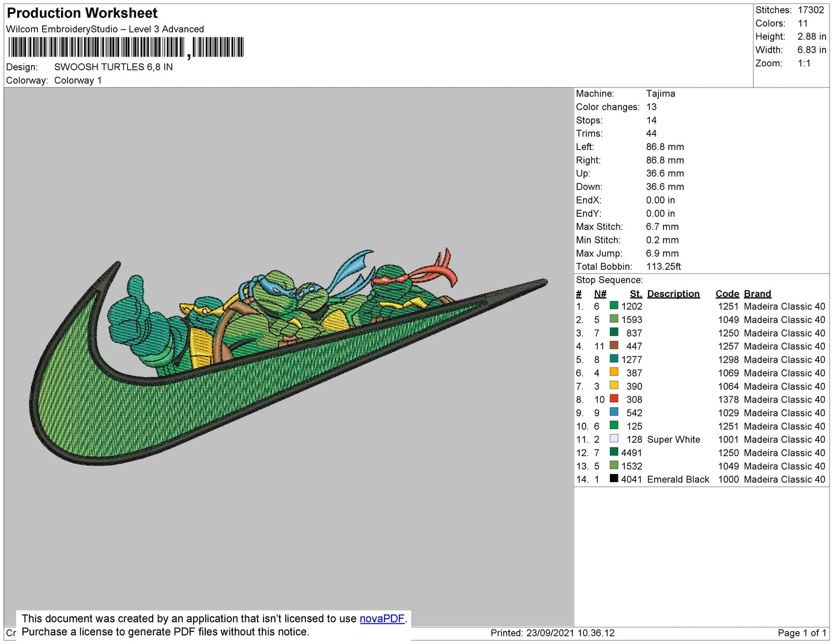Select the blue color swatch in row 9
The height and width of the screenshot is (644, 833).
click(614, 412)
